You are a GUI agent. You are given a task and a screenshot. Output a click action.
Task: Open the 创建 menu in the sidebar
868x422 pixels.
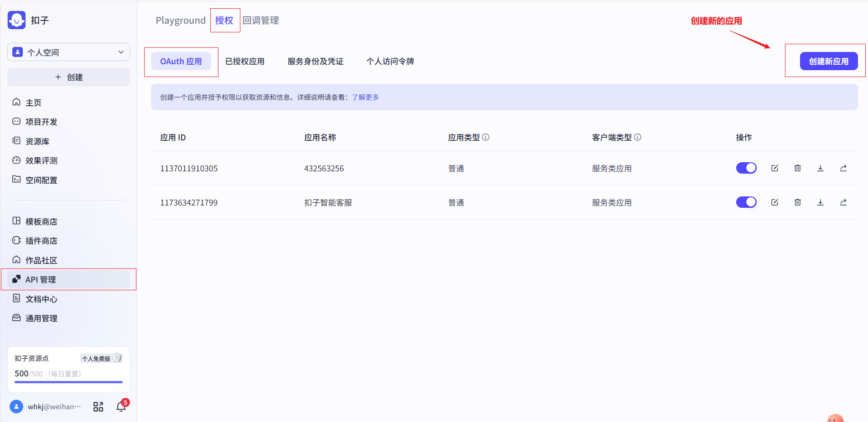pyautogui.click(x=68, y=77)
